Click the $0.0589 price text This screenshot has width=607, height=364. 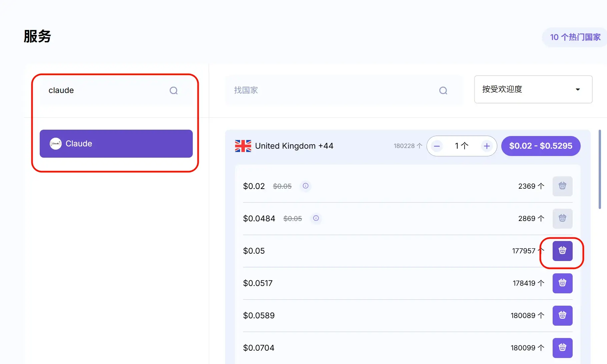click(x=259, y=315)
